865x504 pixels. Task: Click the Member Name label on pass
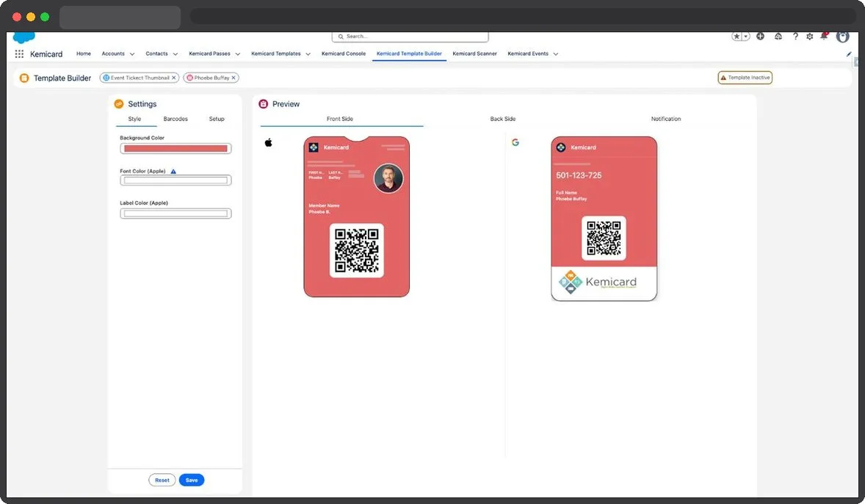click(324, 205)
